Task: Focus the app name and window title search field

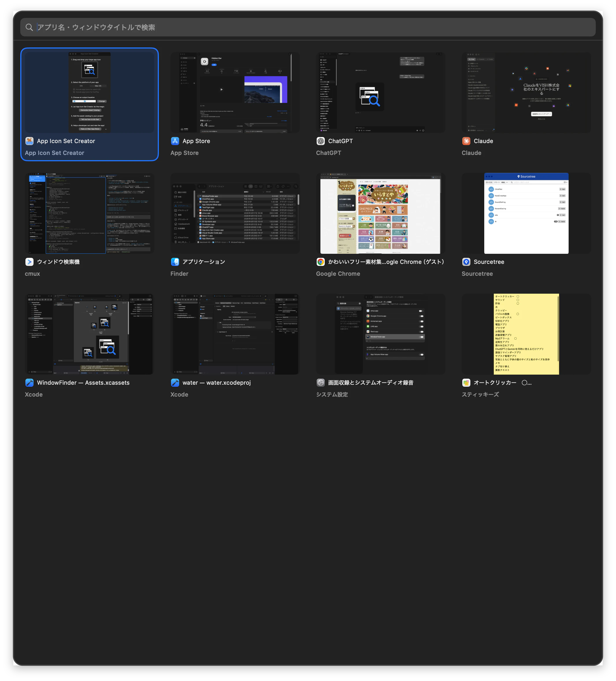Action: (308, 27)
